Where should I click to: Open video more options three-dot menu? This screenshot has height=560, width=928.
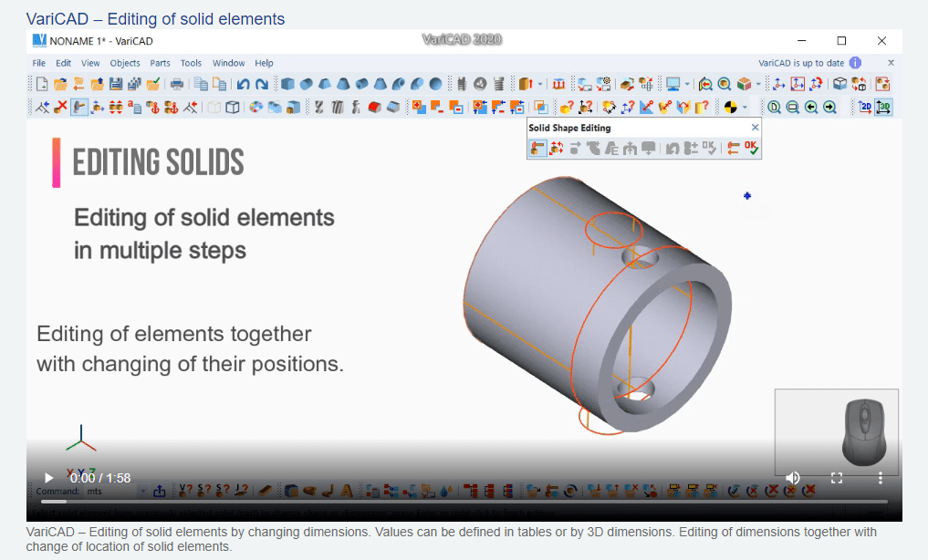point(880,478)
